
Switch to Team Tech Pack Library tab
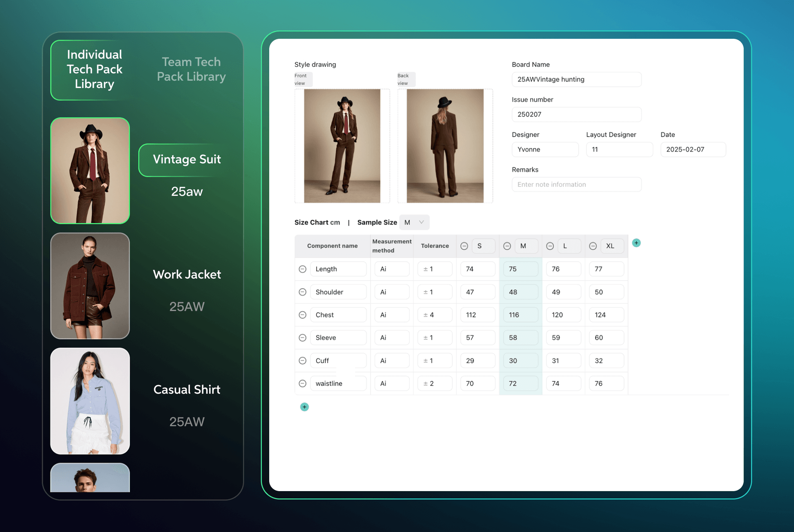click(x=191, y=69)
